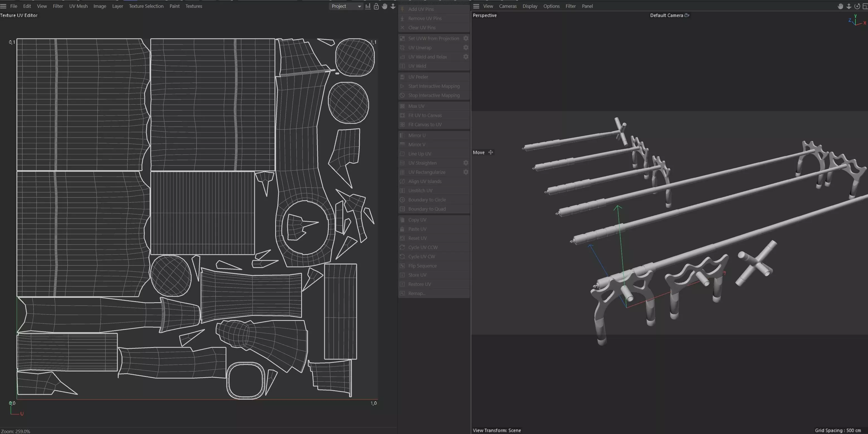Open UV Unwrap options gear

(x=466, y=47)
